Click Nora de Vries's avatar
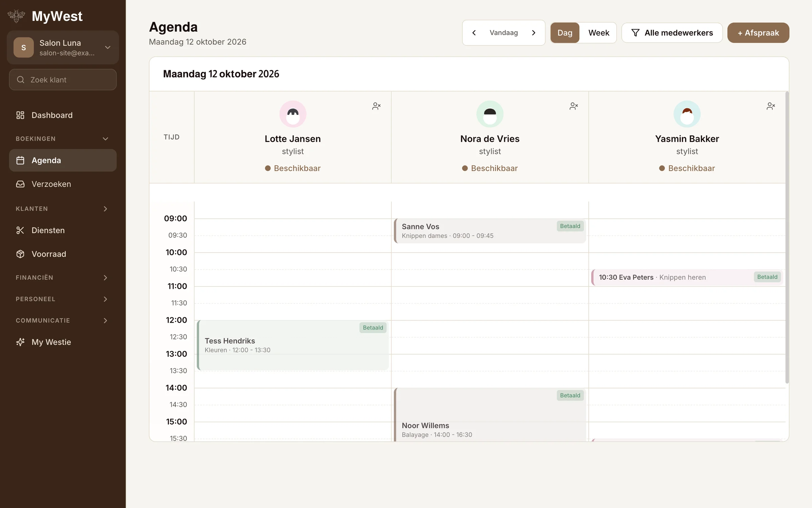The width and height of the screenshot is (812, 508). point(490,114)
